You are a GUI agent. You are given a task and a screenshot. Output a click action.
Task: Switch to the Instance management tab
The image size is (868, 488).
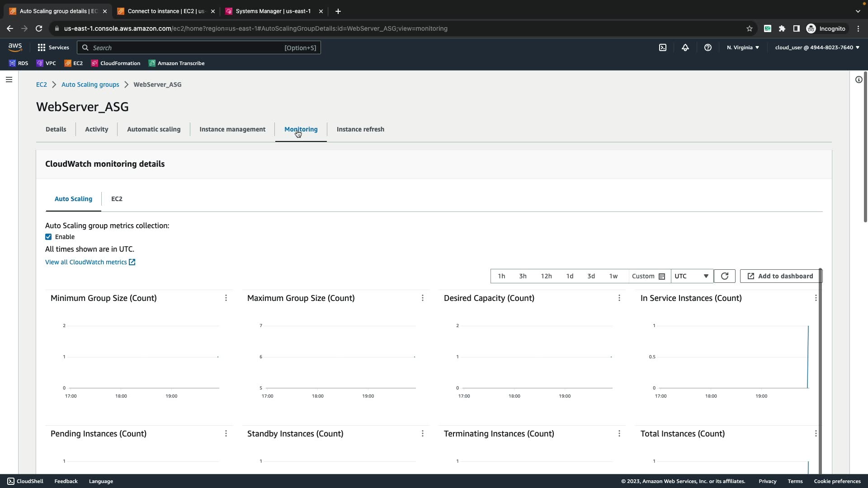pos(232,129)
